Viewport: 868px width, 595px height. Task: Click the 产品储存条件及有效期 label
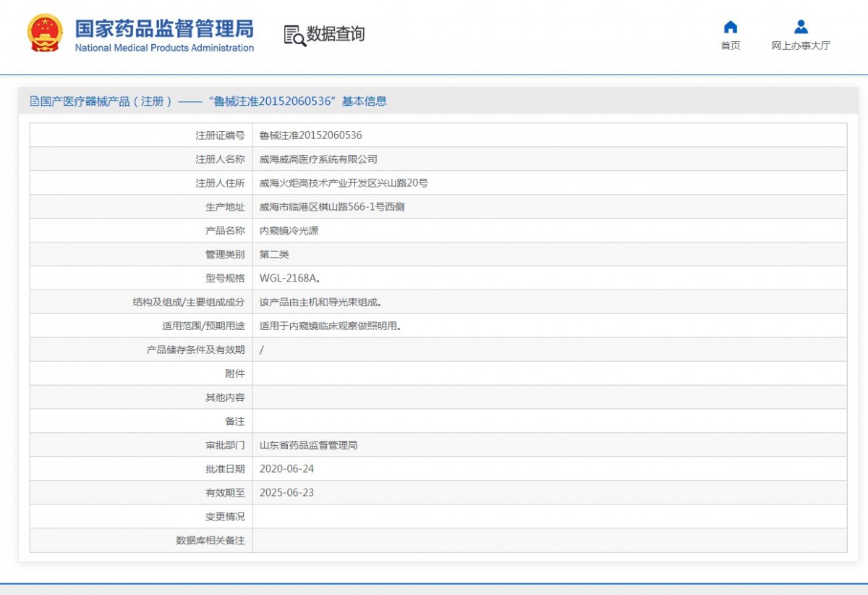tap(195, 350)
